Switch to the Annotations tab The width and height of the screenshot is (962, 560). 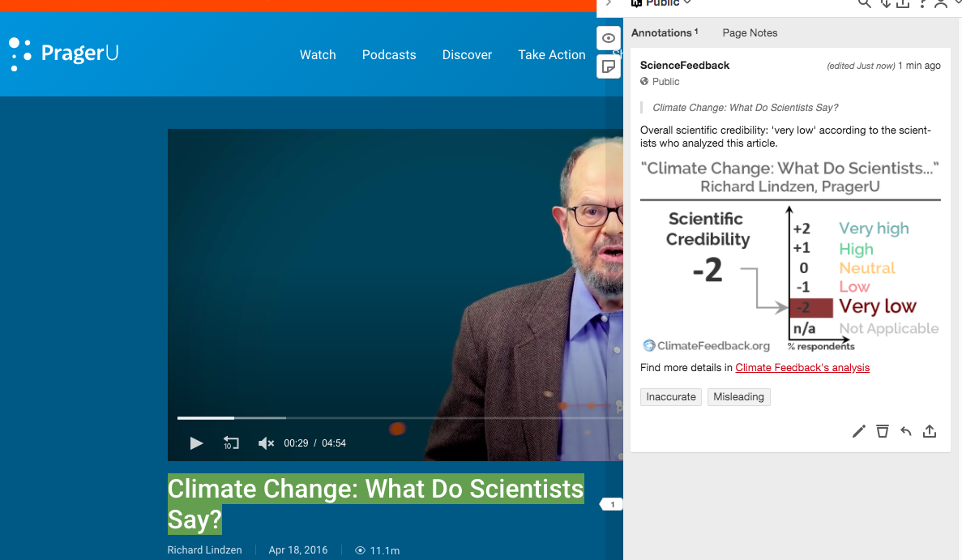pos(665,32)
